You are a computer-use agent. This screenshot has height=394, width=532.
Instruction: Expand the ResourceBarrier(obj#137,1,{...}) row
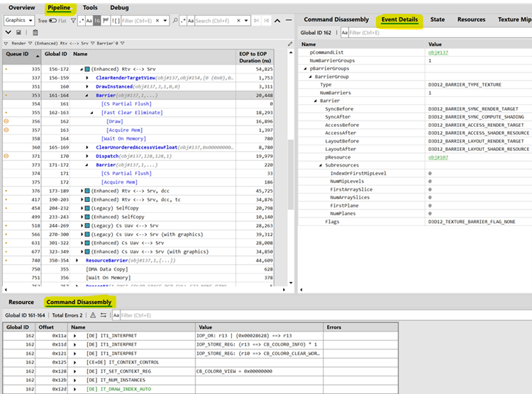pyautogui.click(x=77, y=260)
